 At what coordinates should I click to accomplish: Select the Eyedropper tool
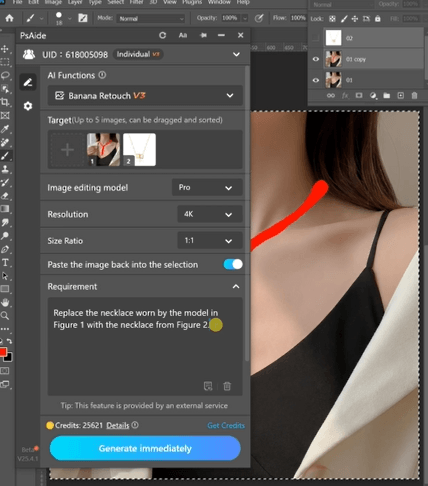click(5, 129)
